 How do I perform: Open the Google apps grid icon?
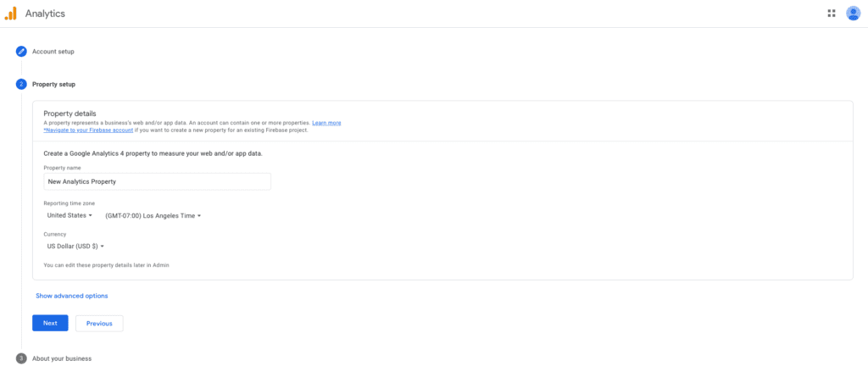831,14
